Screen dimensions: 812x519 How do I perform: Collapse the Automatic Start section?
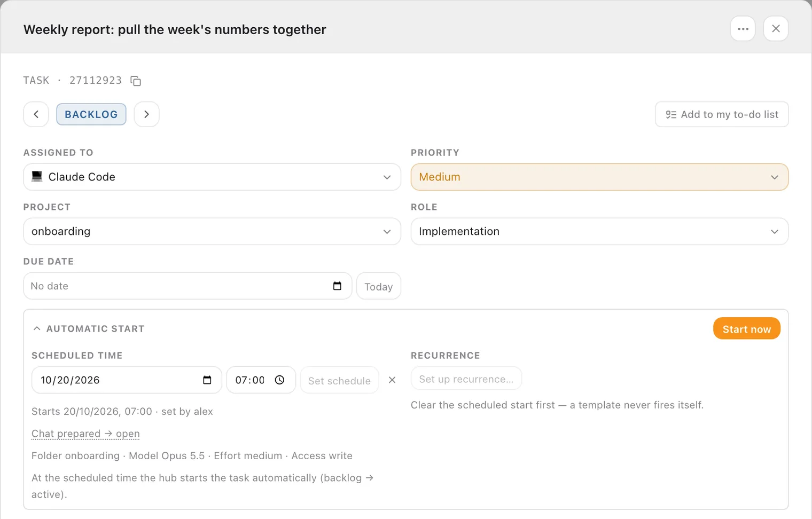(37, 328)
